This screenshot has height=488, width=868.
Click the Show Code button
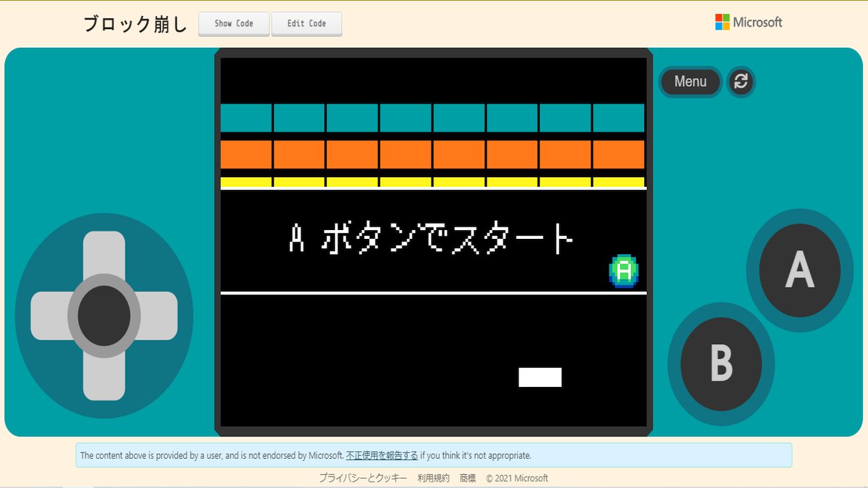234,24
